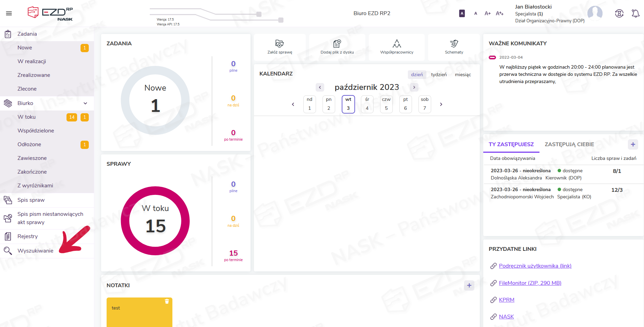Image resolution: width=644 pixels, height=327 pixels.
Task: Select high-contrast A mode toggle
Action: (x=462, y=13)
